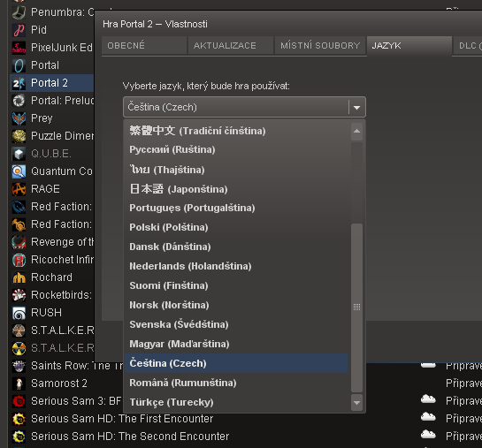Choose Suomi (Finština) language
The height and width of the screenshot is (448, 482).
click(236, 285)
